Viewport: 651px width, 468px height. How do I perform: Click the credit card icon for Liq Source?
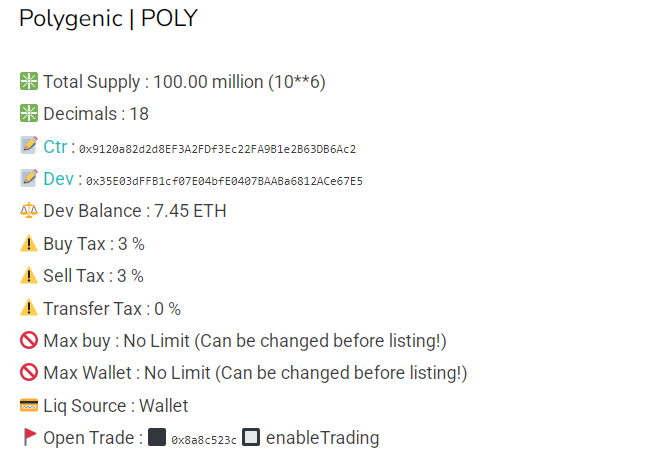[28, 406]
